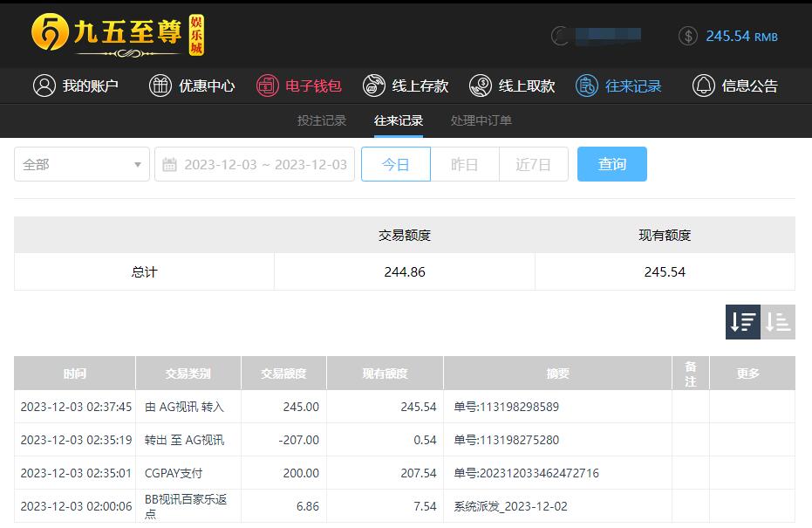Click the 九五至尊 logo icon
This screenshot has width=812, height=528.
tap(50, 34)
